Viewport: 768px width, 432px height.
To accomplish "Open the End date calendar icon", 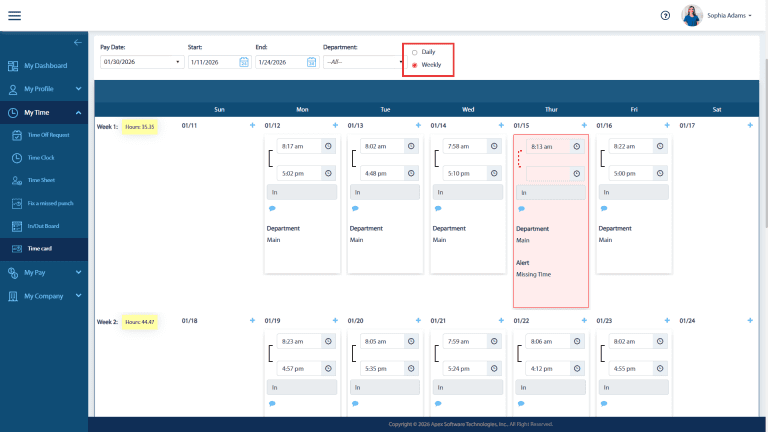I will pos(312,62).
